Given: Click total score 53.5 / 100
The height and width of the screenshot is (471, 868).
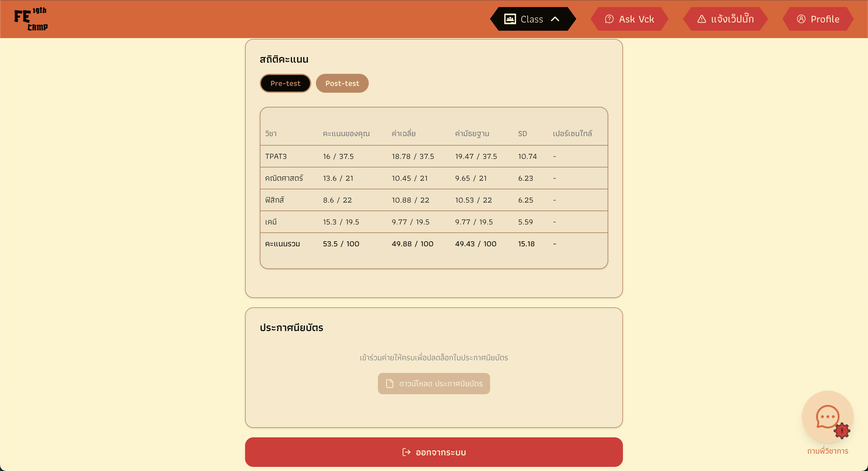Looking at the screenshot, I should (x=341, y=244).
